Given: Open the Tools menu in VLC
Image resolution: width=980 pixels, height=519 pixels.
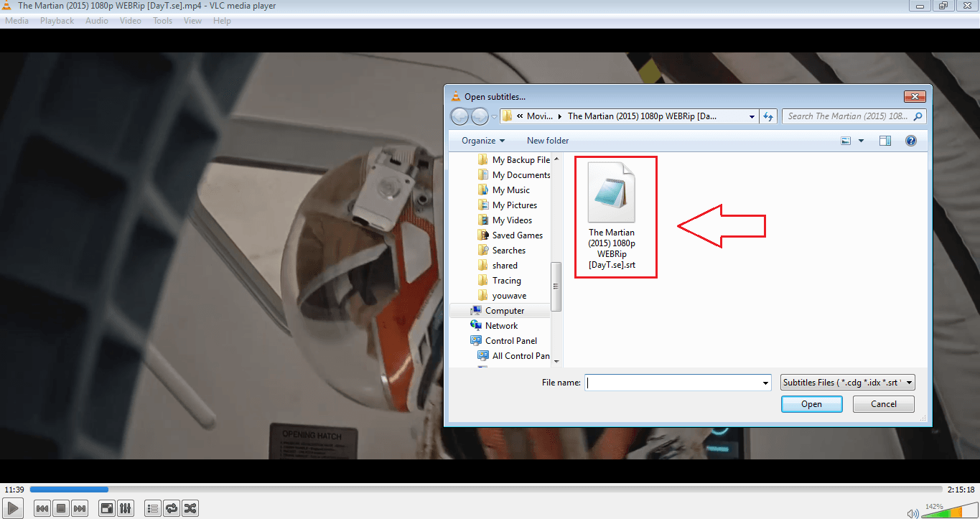Looking at the screenshot, I should pyautogui.click(x=163, y=21).
